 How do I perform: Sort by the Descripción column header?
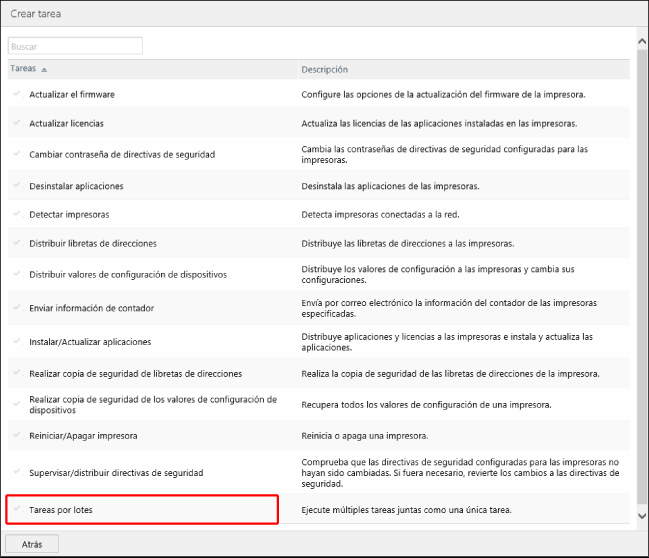(325, 70)
